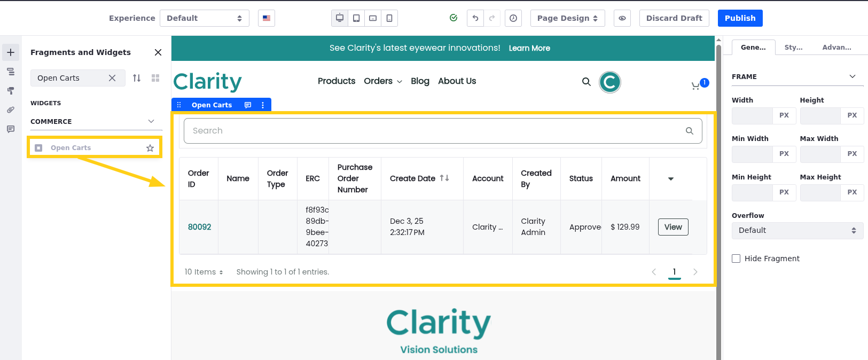Clear the Open Carts search text
The width and height of the screenshot is (868, 360).
click(112, 78)
